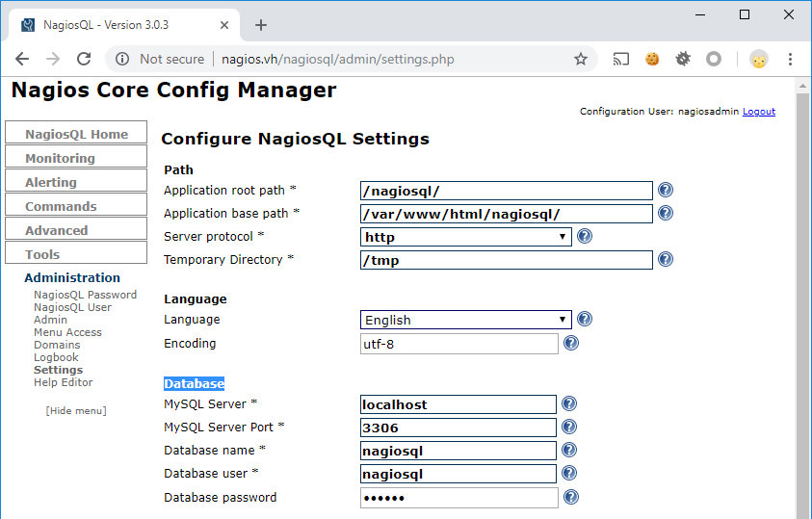Open help icon for MySQL Server Port
This screenshot has width=812, height=519.
point(569,427)
